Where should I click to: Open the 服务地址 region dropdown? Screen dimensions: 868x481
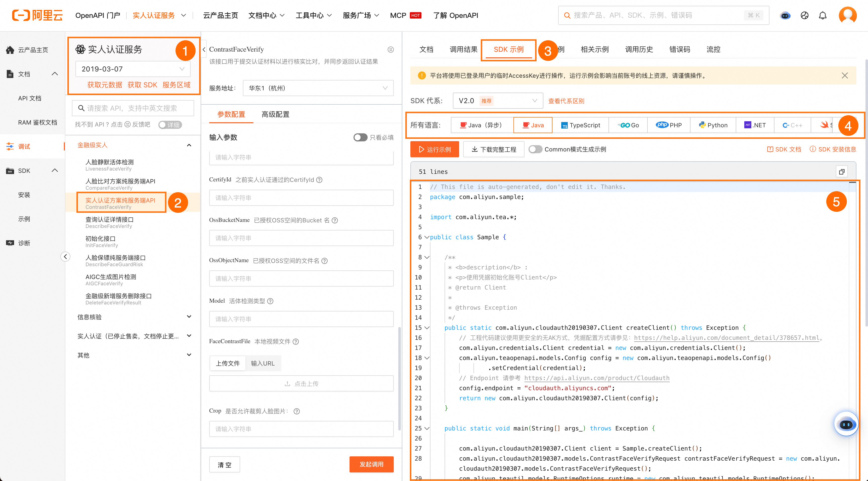pyautogui.click(x=318, y=88)
